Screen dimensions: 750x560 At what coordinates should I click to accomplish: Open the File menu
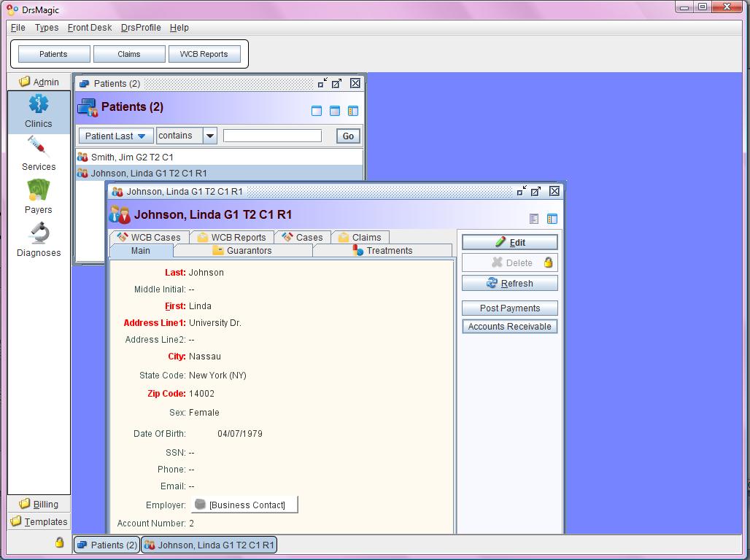tap(18, 27)
